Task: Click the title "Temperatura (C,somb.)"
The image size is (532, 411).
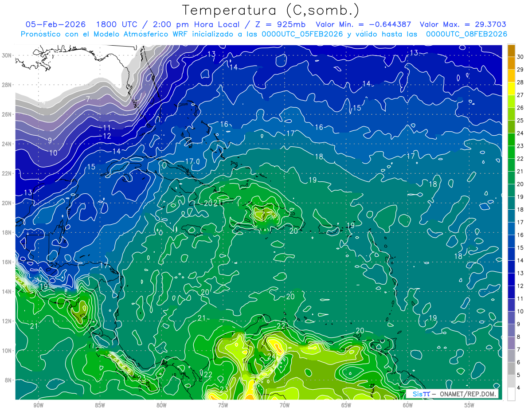Action: [271, 10]
